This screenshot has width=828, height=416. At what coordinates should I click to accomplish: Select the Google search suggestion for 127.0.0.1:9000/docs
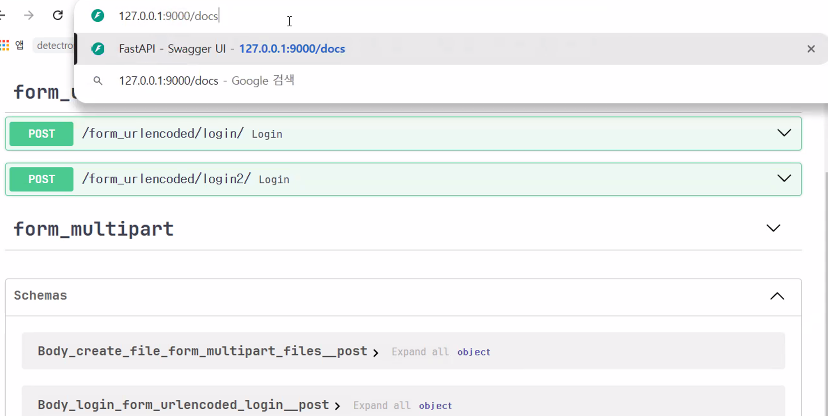451,81
